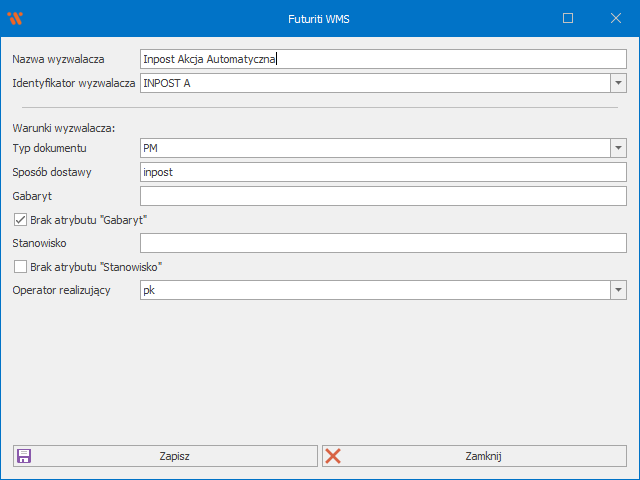Click the Zamknij button
The image size is (640, 480).
[474, 456]
